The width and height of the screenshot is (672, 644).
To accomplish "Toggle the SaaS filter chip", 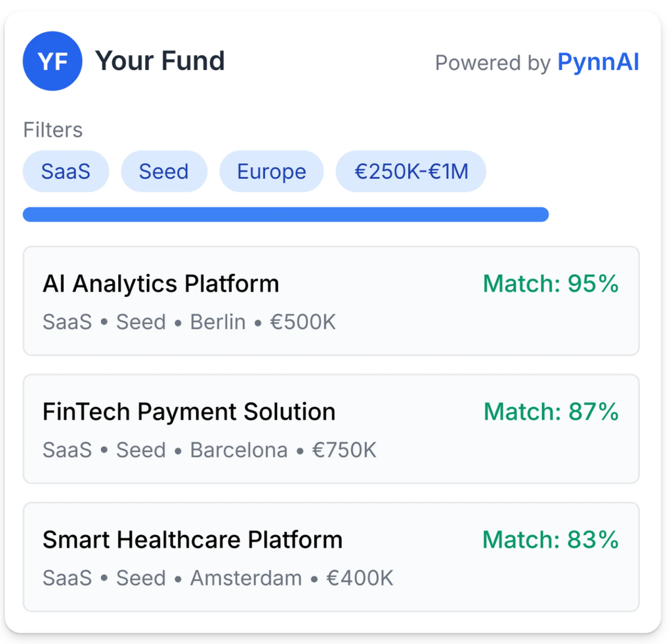I will click(66, 172).
